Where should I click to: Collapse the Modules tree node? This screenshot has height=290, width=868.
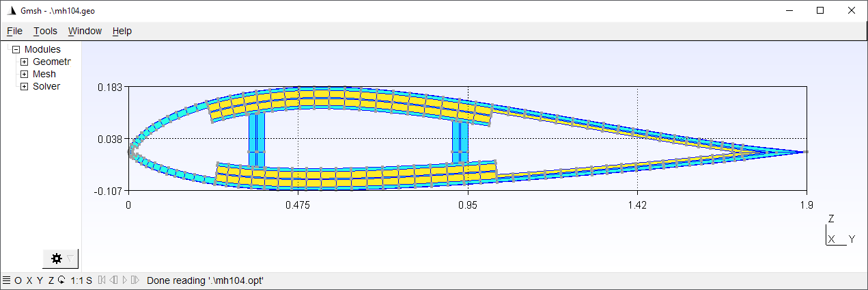[16, 49]
